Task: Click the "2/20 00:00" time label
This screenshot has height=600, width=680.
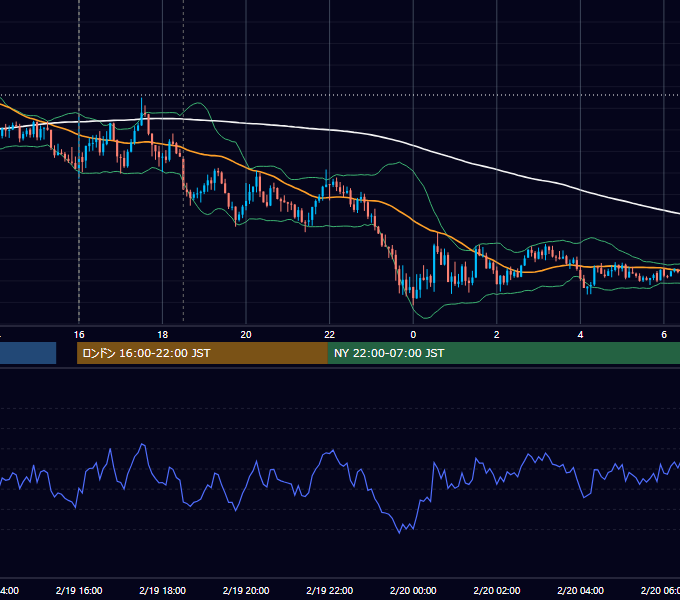Action: point(413,590)
